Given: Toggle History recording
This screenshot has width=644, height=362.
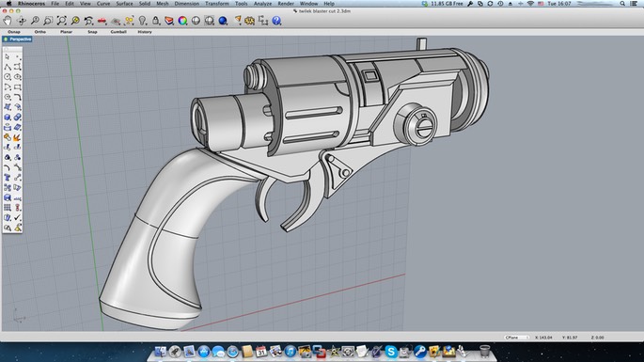Looking at the screenshot, I should click(x=145, y=32).
